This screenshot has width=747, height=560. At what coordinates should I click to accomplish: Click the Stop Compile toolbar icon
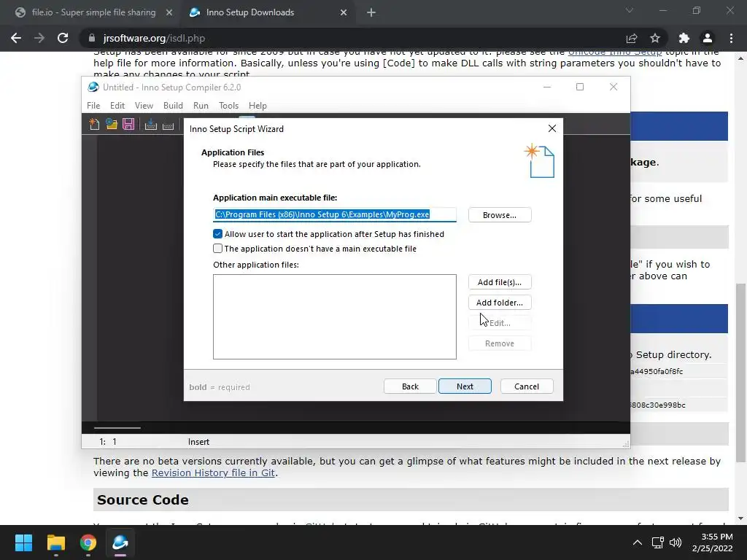pyautogui.click(x=168, y=125)
